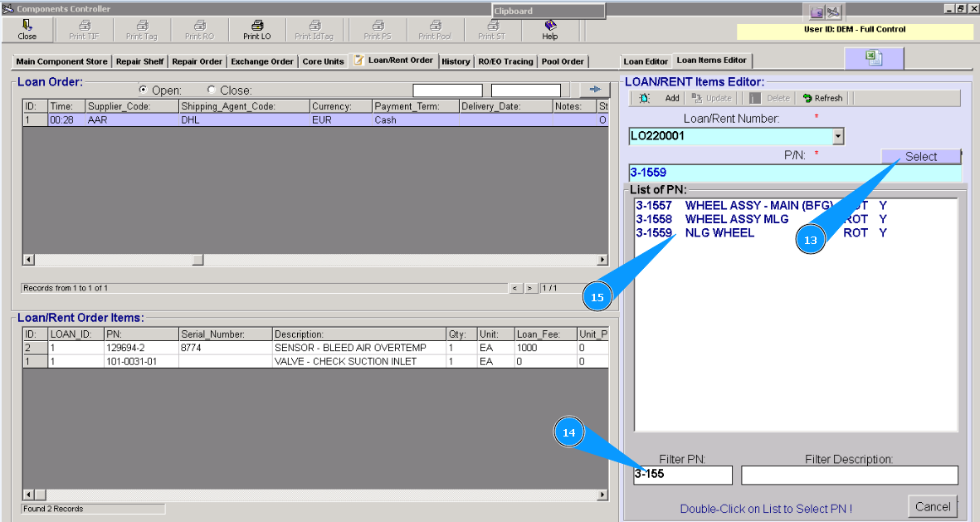Open the Core Units tab
This screenshot has height=522, width=980.
tap(323, 61)
